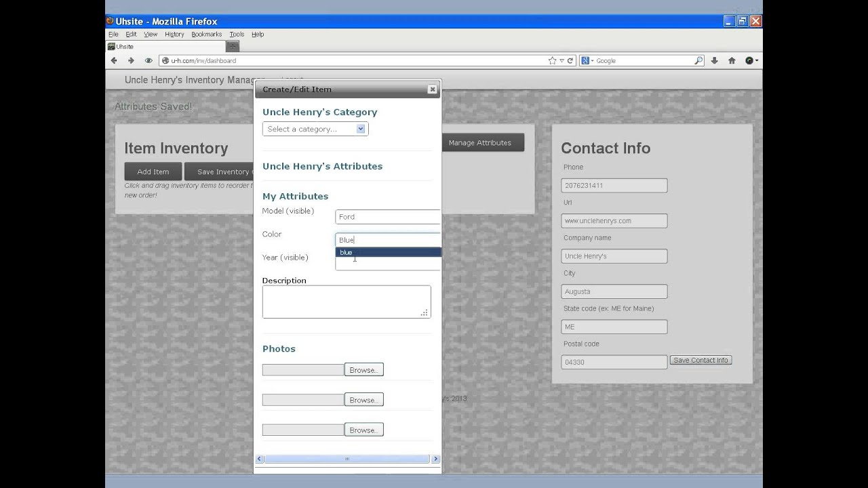Go to the Home page icon

(x=732, y=60)
